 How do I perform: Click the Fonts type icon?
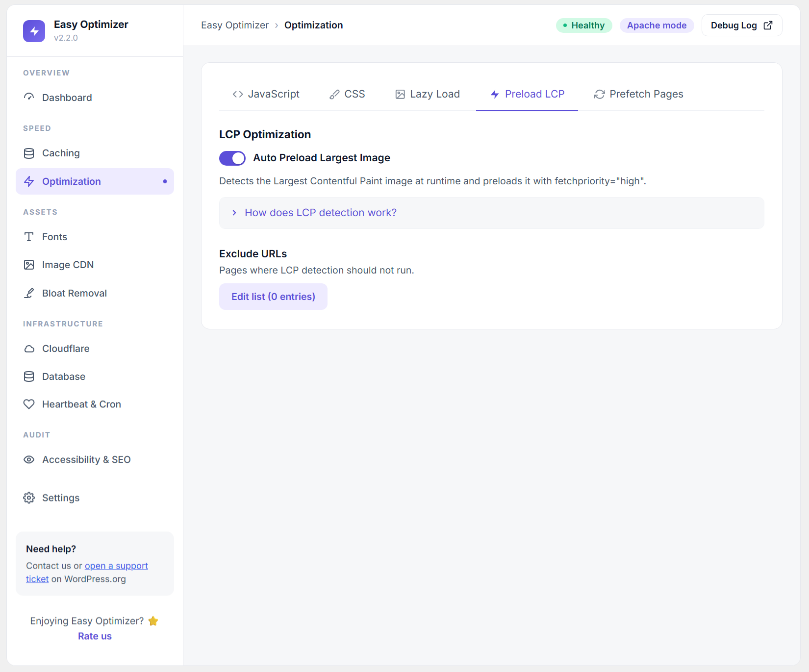[29, 237]
